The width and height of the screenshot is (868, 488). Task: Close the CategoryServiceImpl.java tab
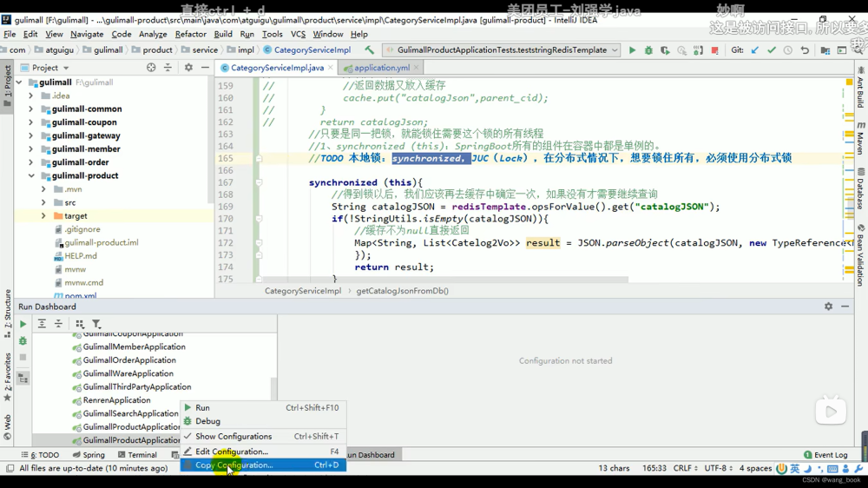tap(331, 68)
